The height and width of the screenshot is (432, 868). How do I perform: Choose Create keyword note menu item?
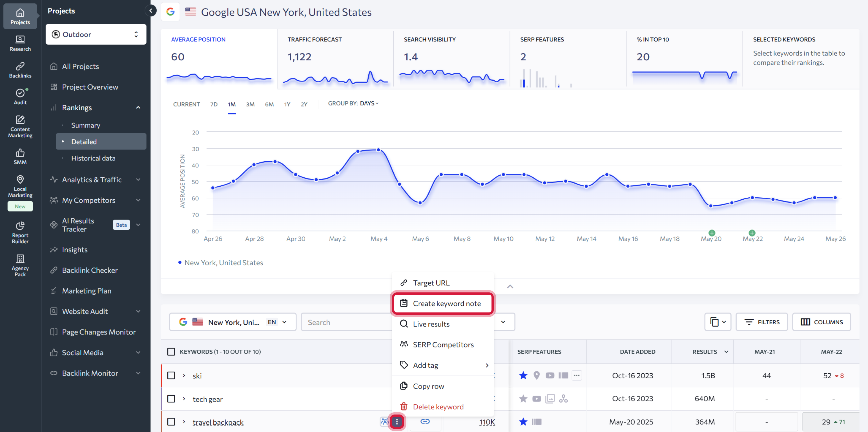443,303
